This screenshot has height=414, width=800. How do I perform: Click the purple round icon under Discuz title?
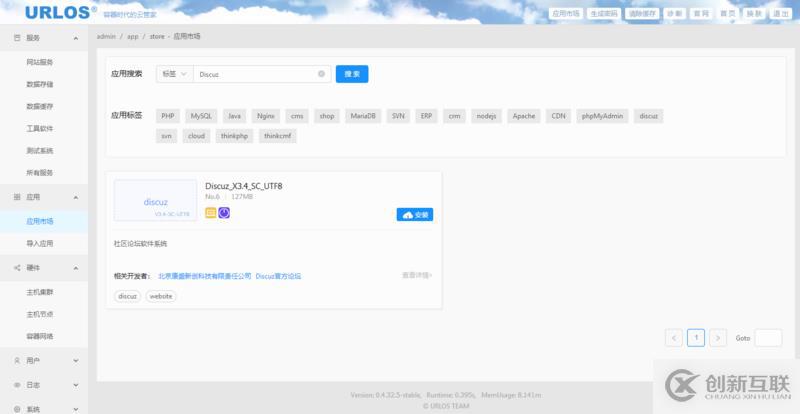point(224,213)
